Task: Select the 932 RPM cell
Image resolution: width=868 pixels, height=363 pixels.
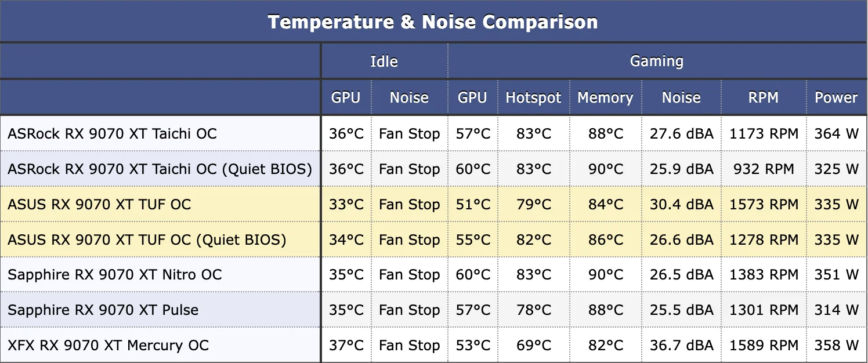Action: (x=764, y=169)
